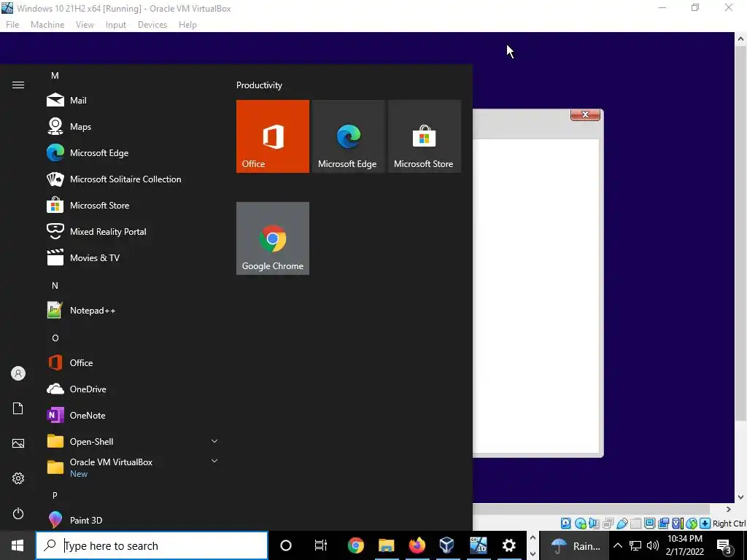Open Settings gear on the taskbar
The height and width of the screenshot is (560, 747).
tap(508, 545)
